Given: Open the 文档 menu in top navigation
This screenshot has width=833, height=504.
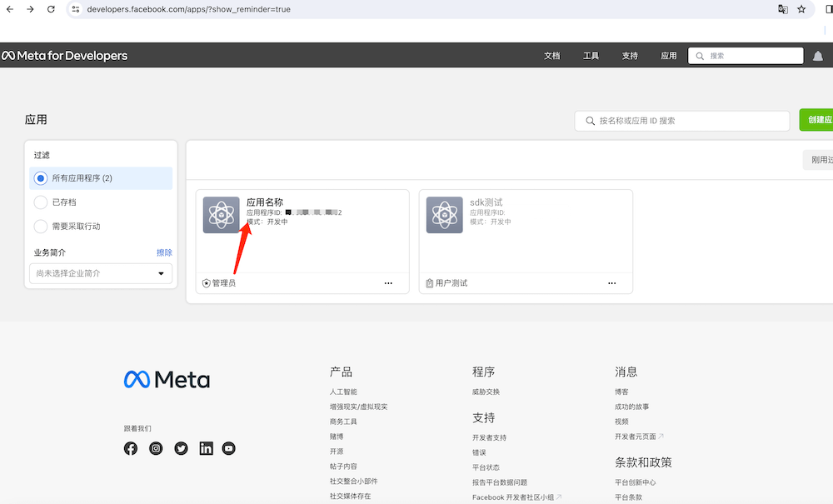Looking at the screenshot, I should 551,56.
